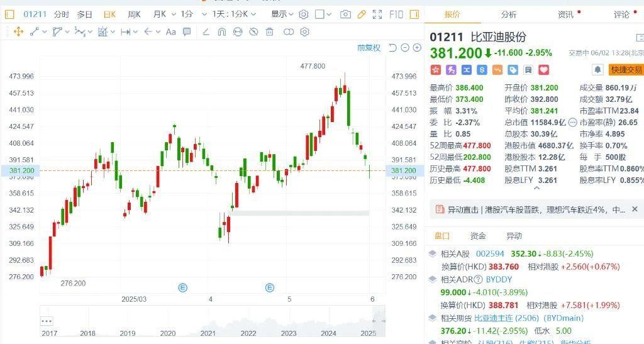
Task: Zoom in the chart with plus icon
Action: tap(417, 48)
